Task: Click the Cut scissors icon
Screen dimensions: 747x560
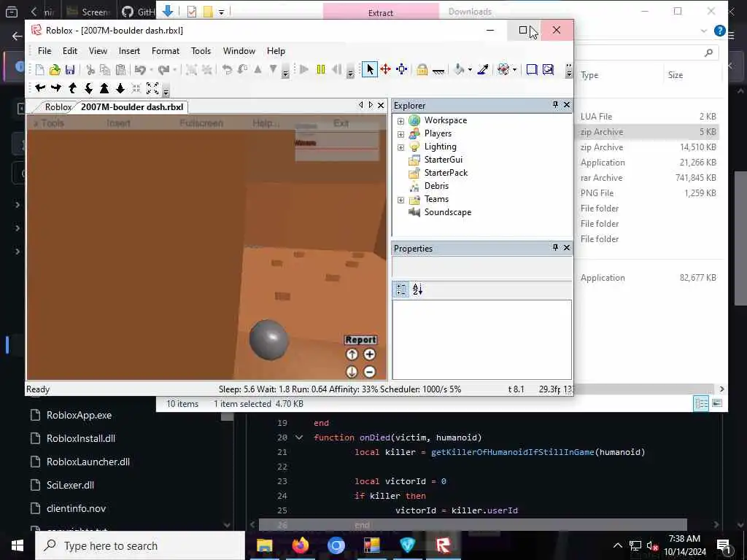Action: click(90, 70)
